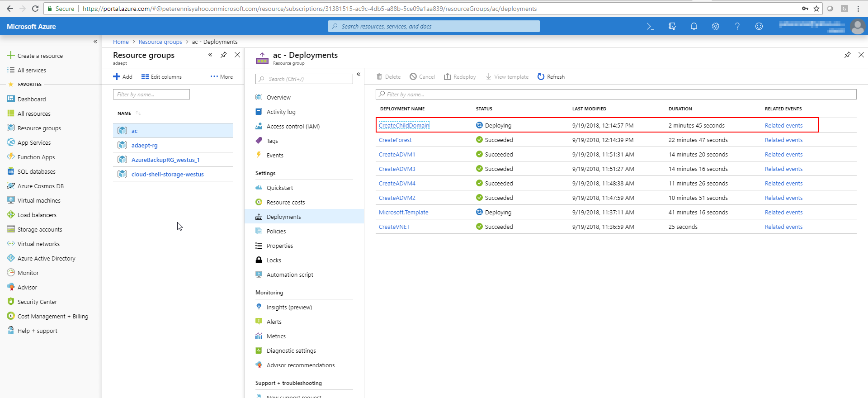Screen dimensions: 868x398
Task: Click the resource menu Search (Ctrl+/) box
Action: 304,79
